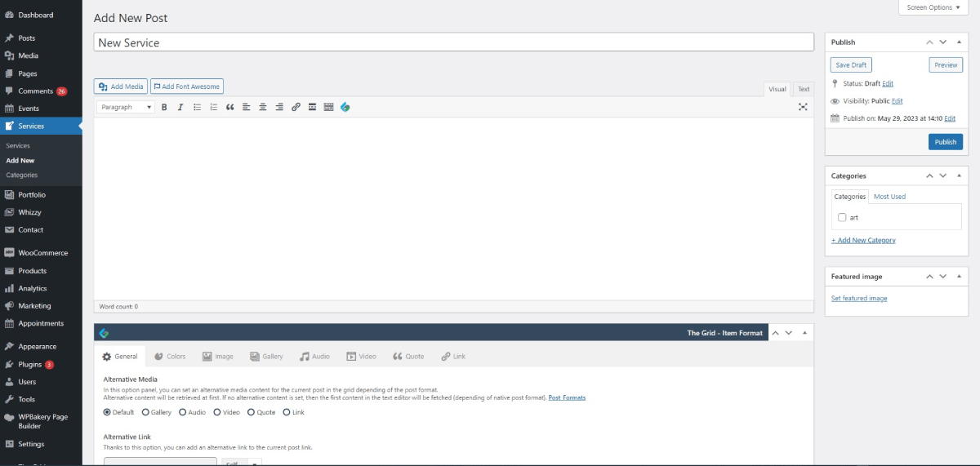Go to Posts in admin sidebar

41,38
